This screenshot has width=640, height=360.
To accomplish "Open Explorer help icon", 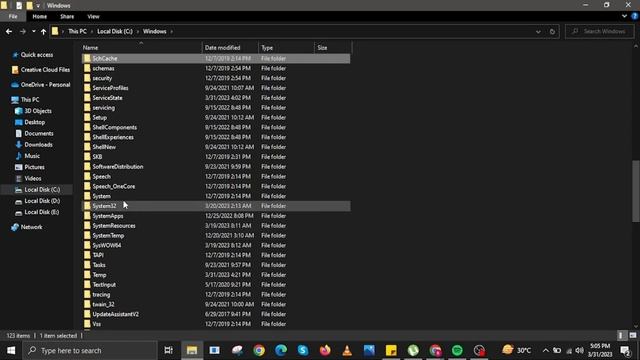I will [x=635, y=16].
